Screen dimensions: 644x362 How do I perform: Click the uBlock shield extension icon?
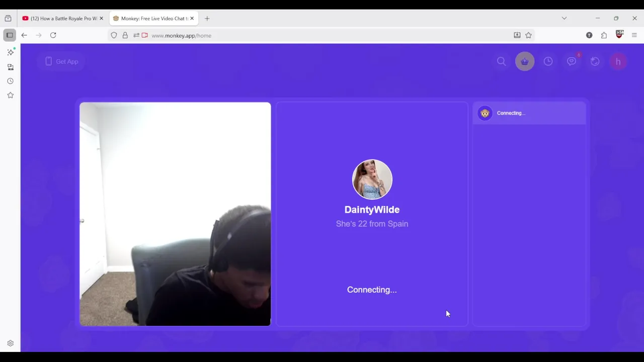pyautogui.click(x=619, y=34)
